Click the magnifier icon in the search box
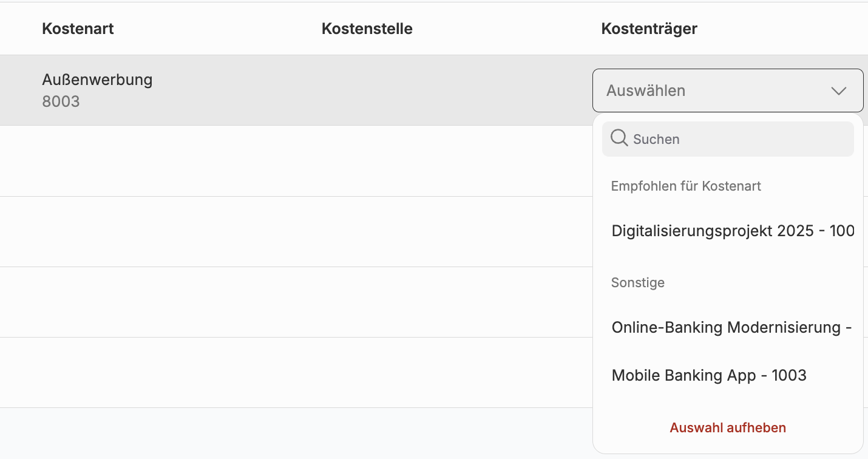The width and height of the screenshot is (868, 459). click(x=619, y=138)
